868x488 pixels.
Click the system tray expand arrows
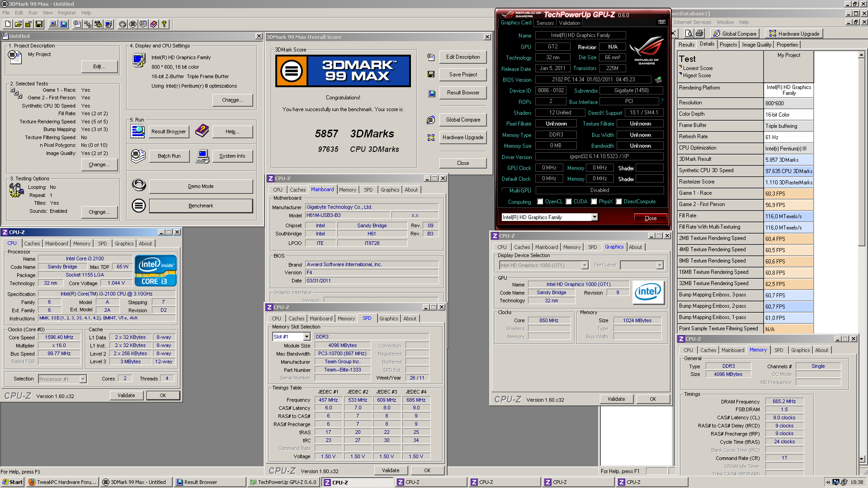828,482
